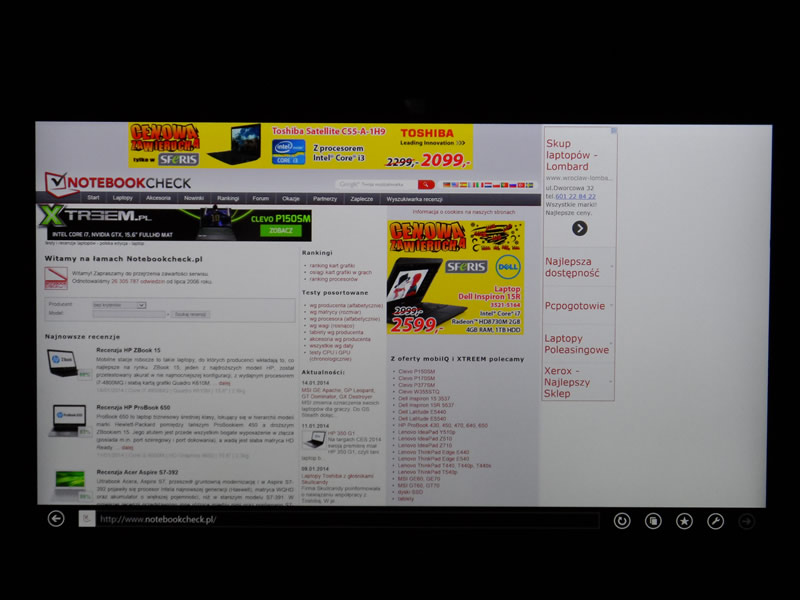Open 'Skup laptopów - Lombard' ad link
800x600 pixels.
pos(571,155)
